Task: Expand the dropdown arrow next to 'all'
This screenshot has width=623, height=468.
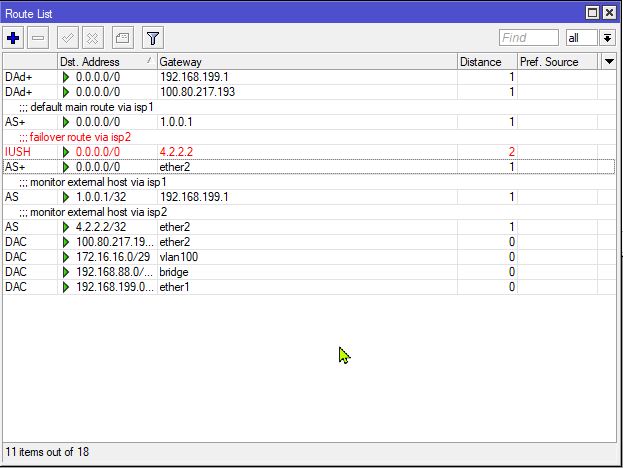Action: (x=607, y=38)
